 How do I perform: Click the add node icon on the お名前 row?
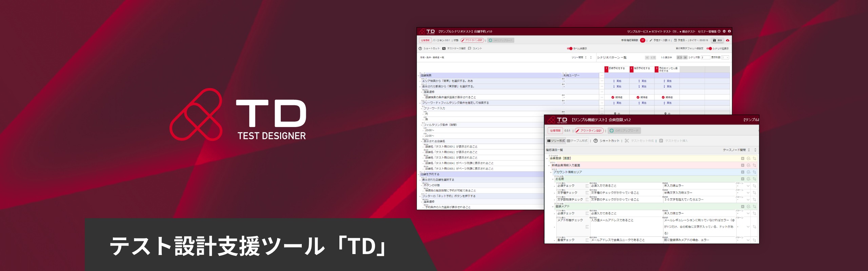743,179
